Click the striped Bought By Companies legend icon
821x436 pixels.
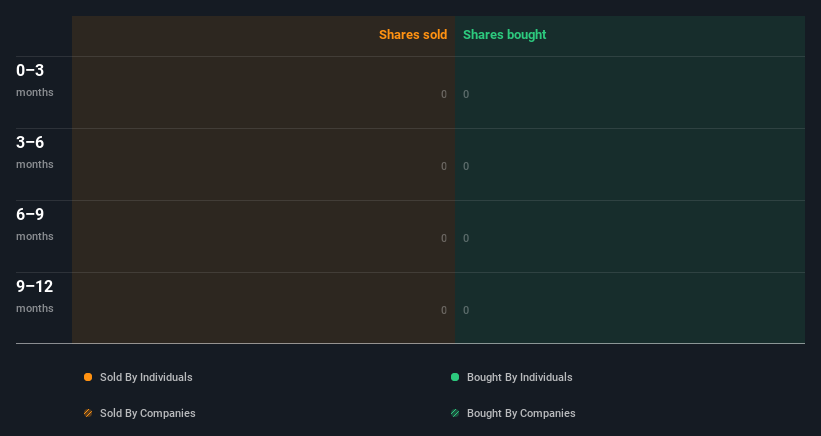[455, 413]
